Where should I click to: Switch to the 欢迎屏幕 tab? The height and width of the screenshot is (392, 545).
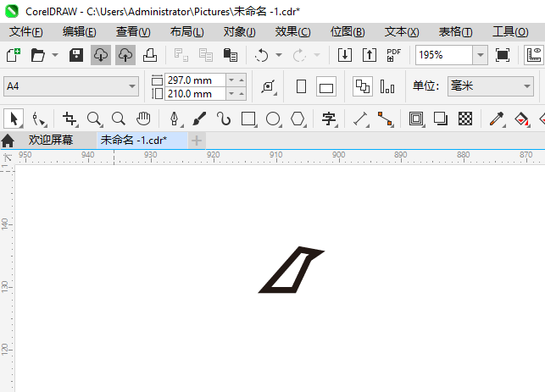pos(51,140)
